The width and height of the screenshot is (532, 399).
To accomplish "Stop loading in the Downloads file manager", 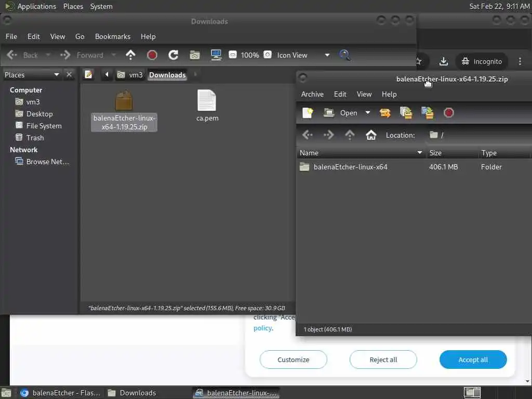I will 152,55.
